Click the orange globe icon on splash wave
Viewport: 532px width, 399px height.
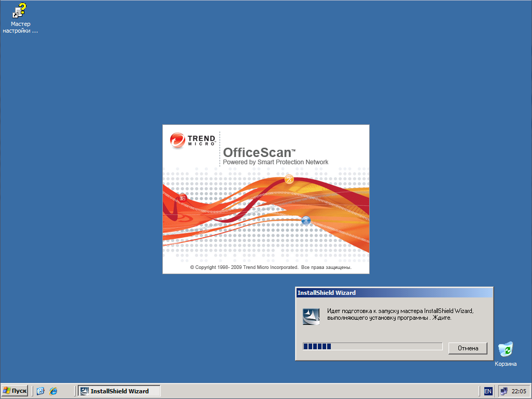click(289, 179)
